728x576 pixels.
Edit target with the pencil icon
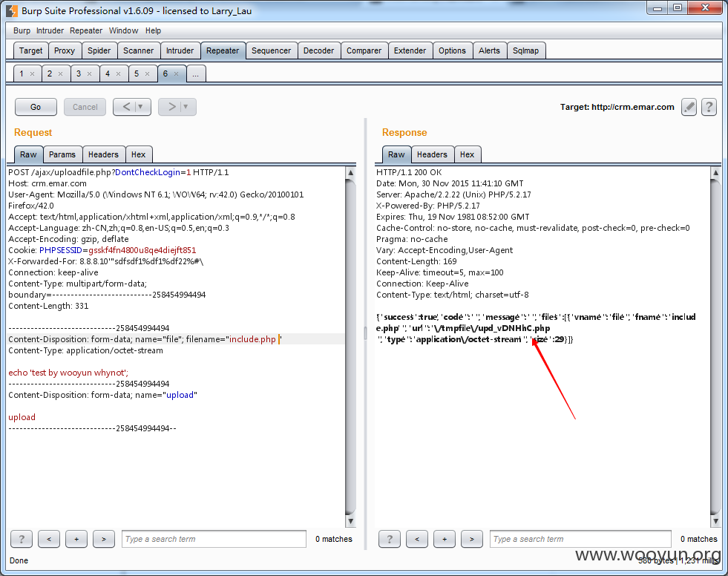(x=689, y=108)
